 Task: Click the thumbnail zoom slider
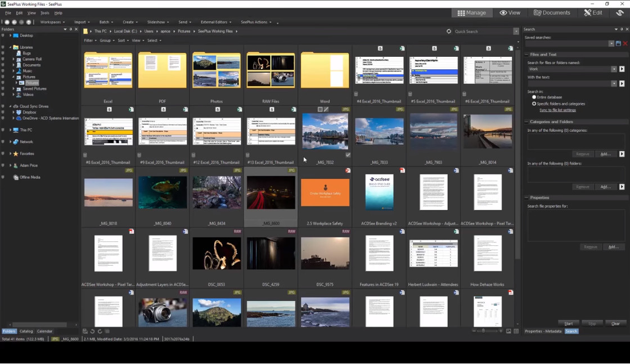(482, 331)
